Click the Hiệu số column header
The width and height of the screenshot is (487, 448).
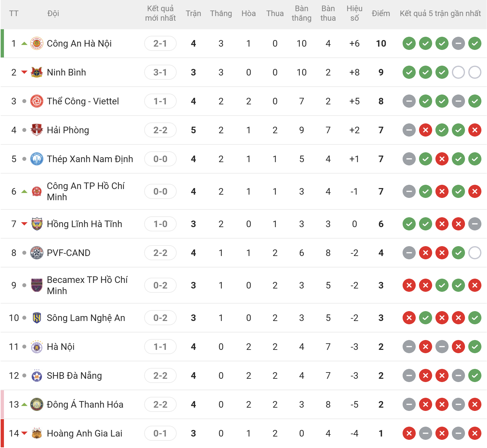point(355,13)
